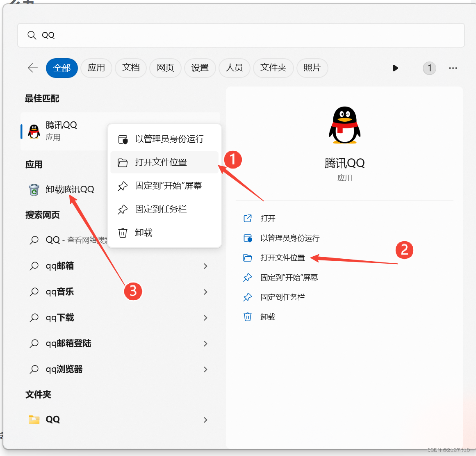Click 以管理员身份运行 in preview pane

[x=290, y=238]
